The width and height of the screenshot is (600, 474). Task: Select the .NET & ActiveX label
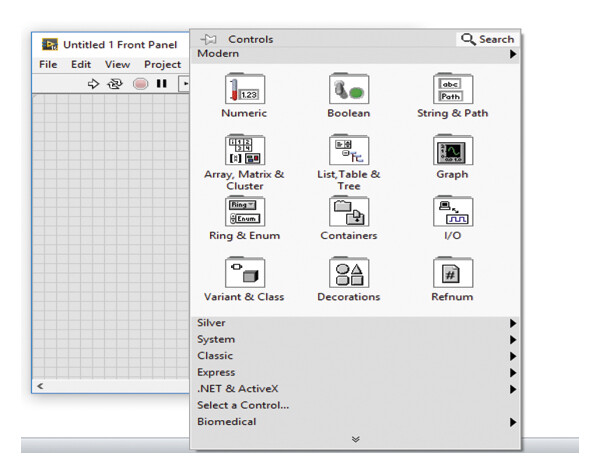[238, 389]
